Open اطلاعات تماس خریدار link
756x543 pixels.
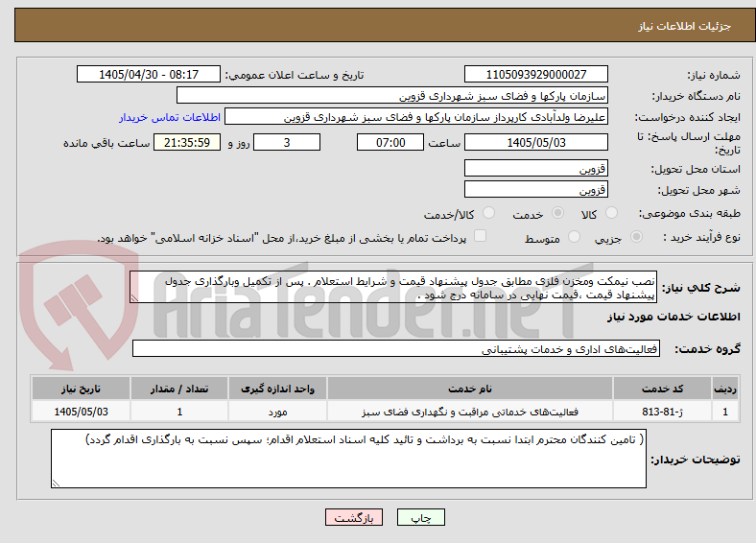point(170,117)
